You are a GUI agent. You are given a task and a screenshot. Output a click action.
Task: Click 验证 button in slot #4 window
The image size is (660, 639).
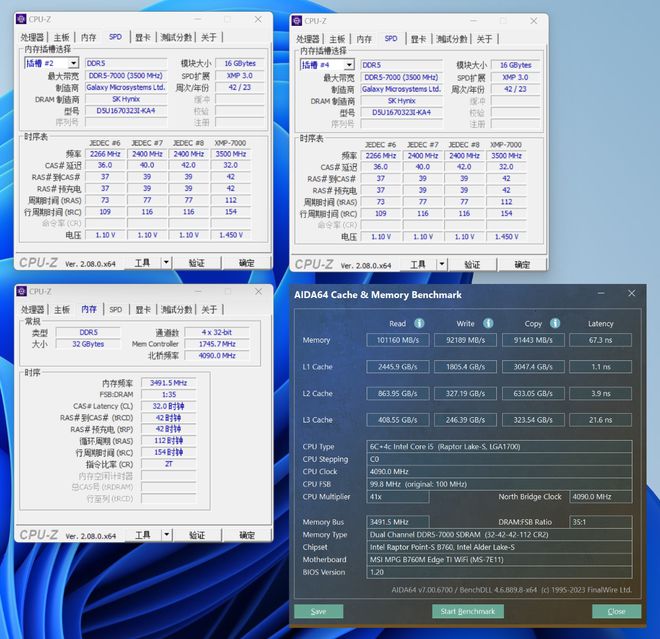(x=472, y=265)
